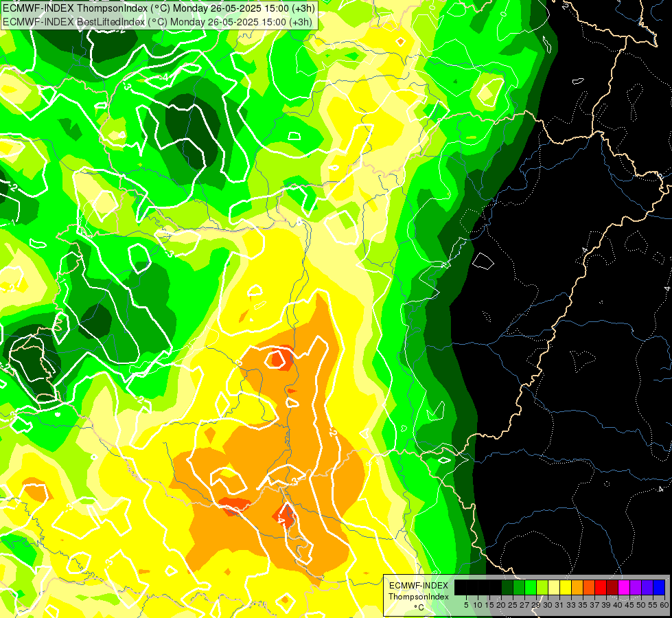
Task: Click the blue 55–60 legend swatch
Action: tap(659, 587)
